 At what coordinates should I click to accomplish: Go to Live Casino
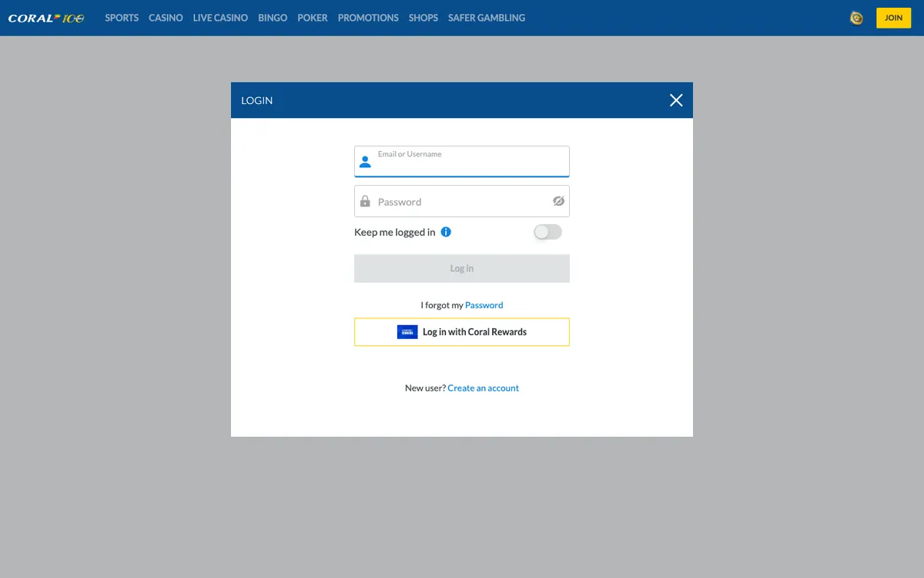pyautogui.click(x=220, y=18)
